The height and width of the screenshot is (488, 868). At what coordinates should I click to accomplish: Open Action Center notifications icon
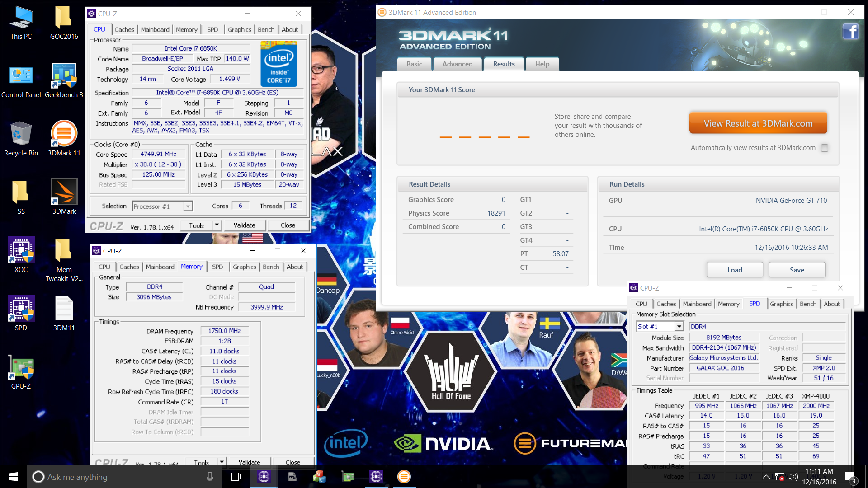click(850, 478)
